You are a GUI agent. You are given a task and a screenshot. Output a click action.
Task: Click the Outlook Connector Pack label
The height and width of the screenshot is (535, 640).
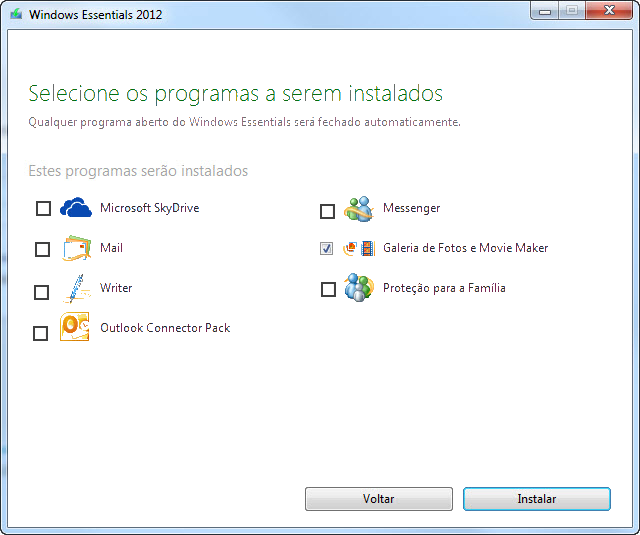click(x=165, y=328)
